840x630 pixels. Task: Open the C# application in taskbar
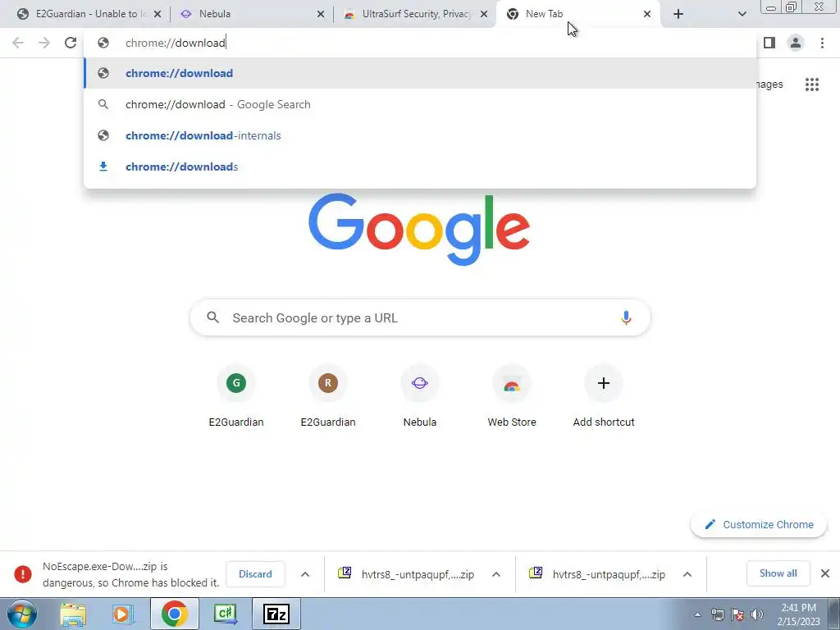coord(225,614)
